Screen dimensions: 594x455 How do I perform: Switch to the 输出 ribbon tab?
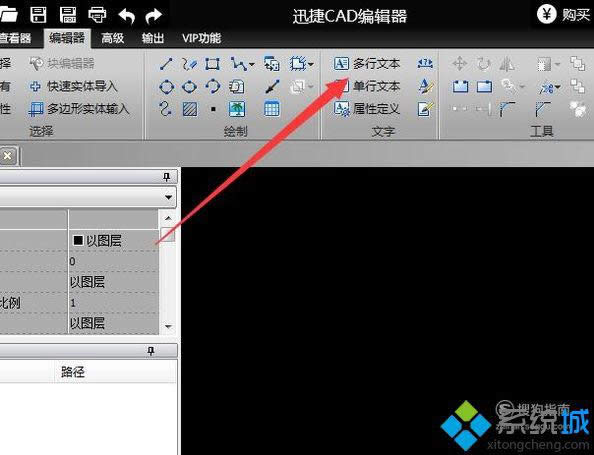[153, 38]
